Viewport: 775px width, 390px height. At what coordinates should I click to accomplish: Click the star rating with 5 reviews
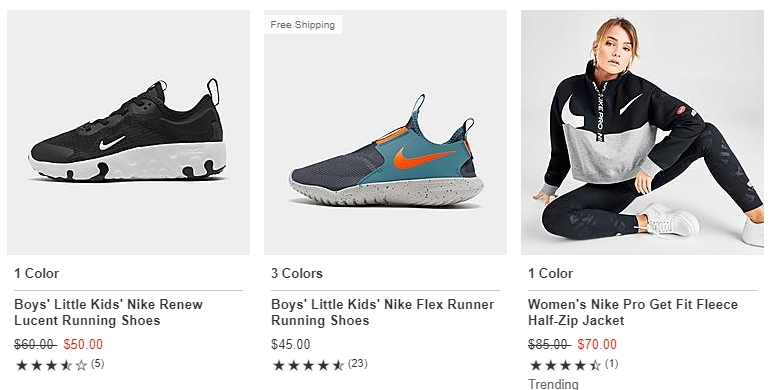(51, 365)
